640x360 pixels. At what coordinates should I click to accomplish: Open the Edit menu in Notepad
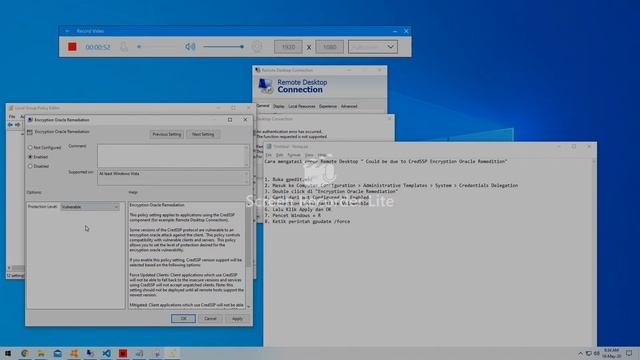280,155
